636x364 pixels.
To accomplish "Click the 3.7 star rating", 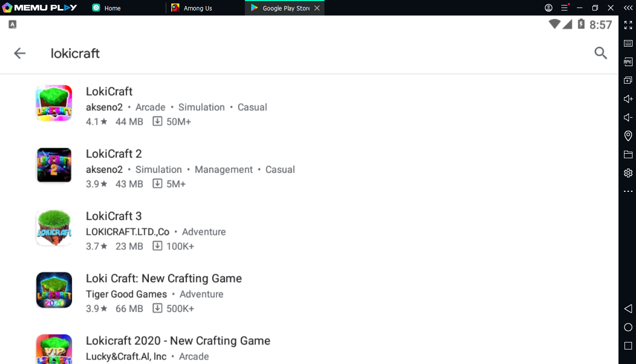I will pyautogui.click(x=97, y=246).
